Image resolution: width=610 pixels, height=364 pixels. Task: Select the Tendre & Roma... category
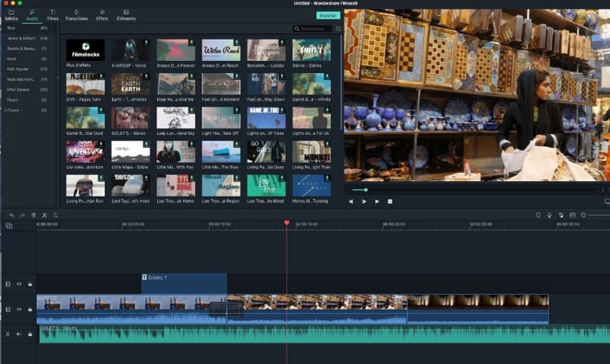27,49
